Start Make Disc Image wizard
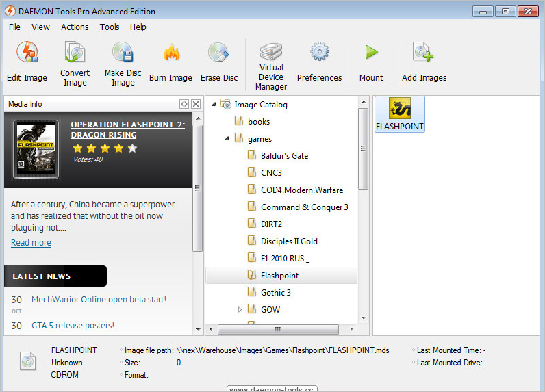The height and width of the screenshot is (392, 545). pos(123,64)
